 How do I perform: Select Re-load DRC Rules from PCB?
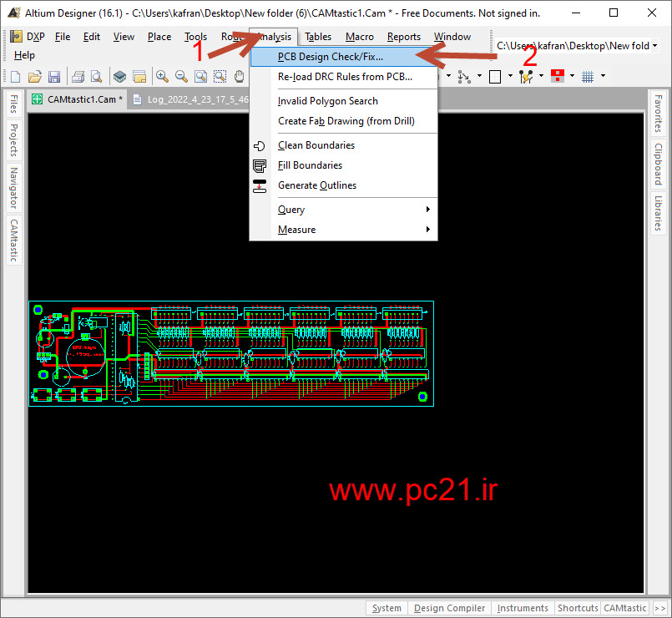point(343,77)
